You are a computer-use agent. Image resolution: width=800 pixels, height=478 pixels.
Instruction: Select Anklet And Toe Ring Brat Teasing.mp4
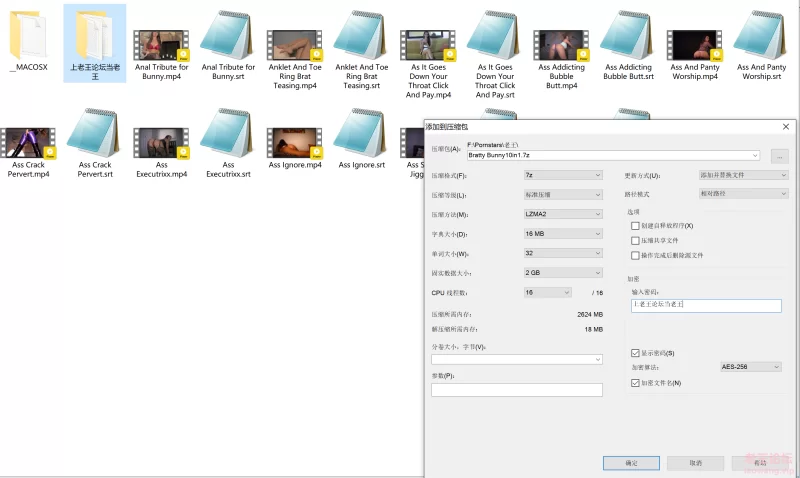(295, 46)
